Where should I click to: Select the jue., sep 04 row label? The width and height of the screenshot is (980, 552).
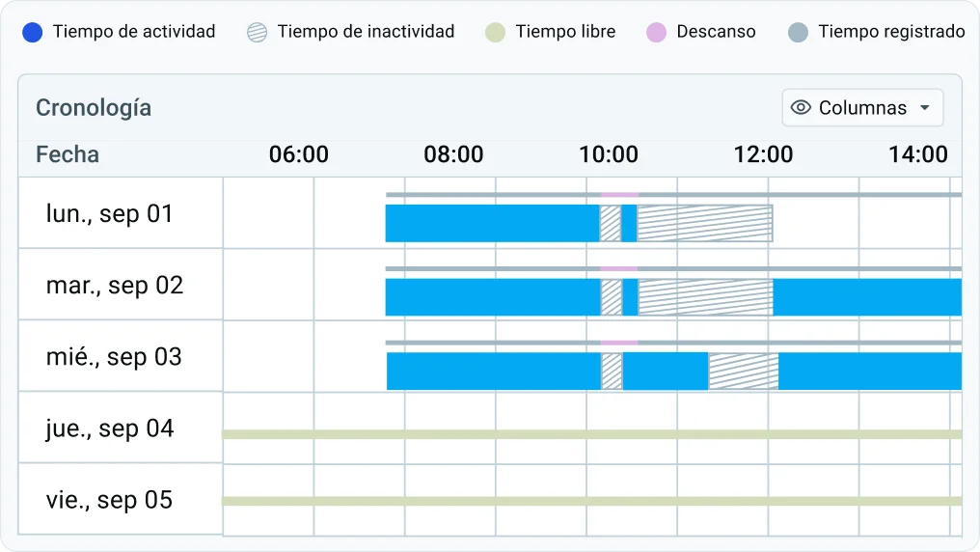109,428
